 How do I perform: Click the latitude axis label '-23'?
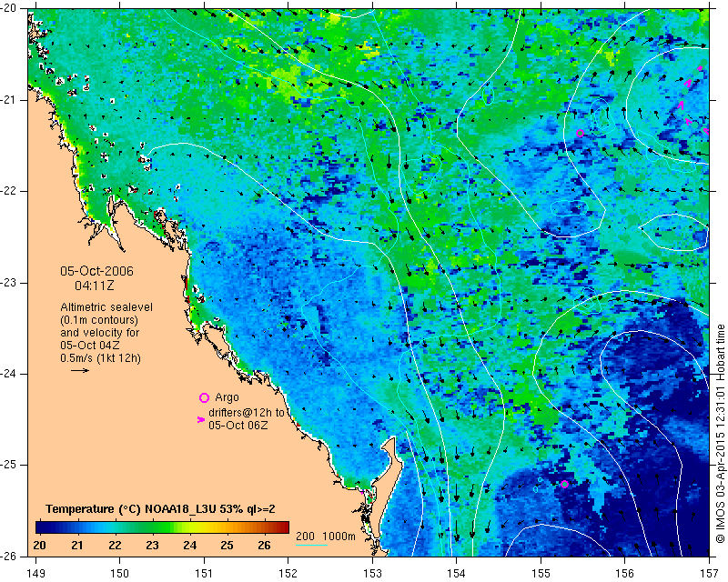(x=8, y=282)
